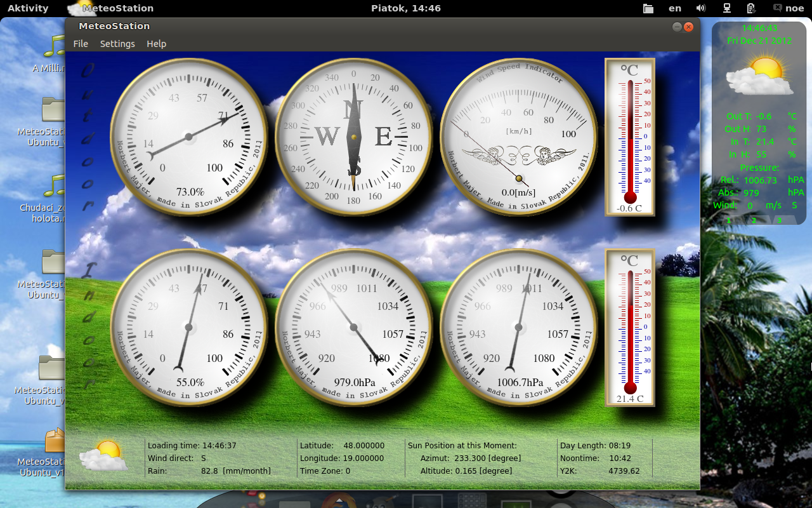This screenshot has height=508, width=812.
Task: Click the volume speaker icon in the top panel
Action: 700,8
